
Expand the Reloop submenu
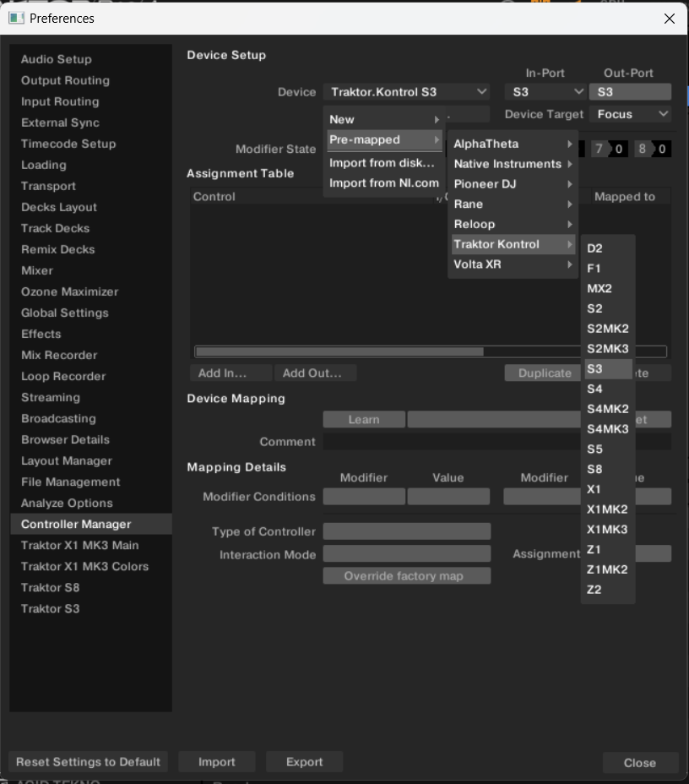(x=513, y=224)
